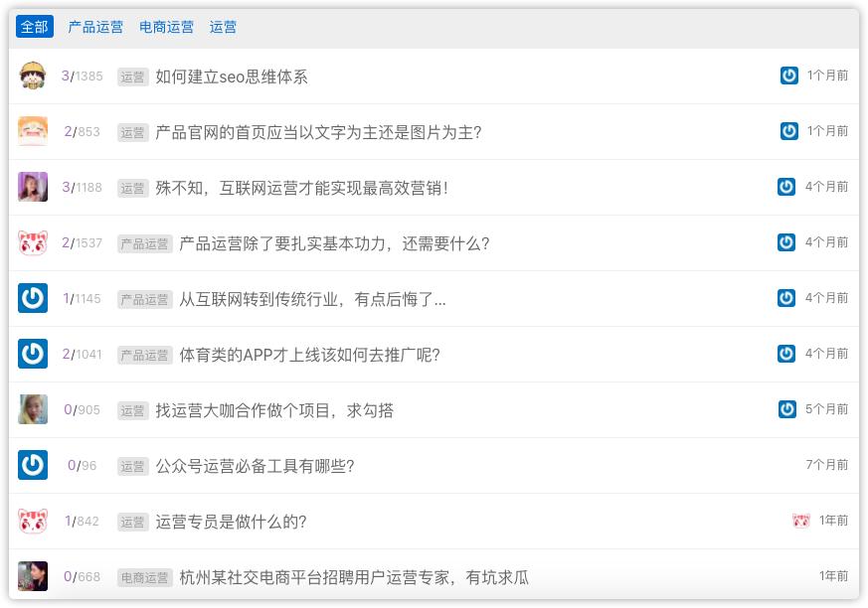Click blonde woman avatar on 找运营大咖 row
868x608 pixels.
tap(33, 409)
